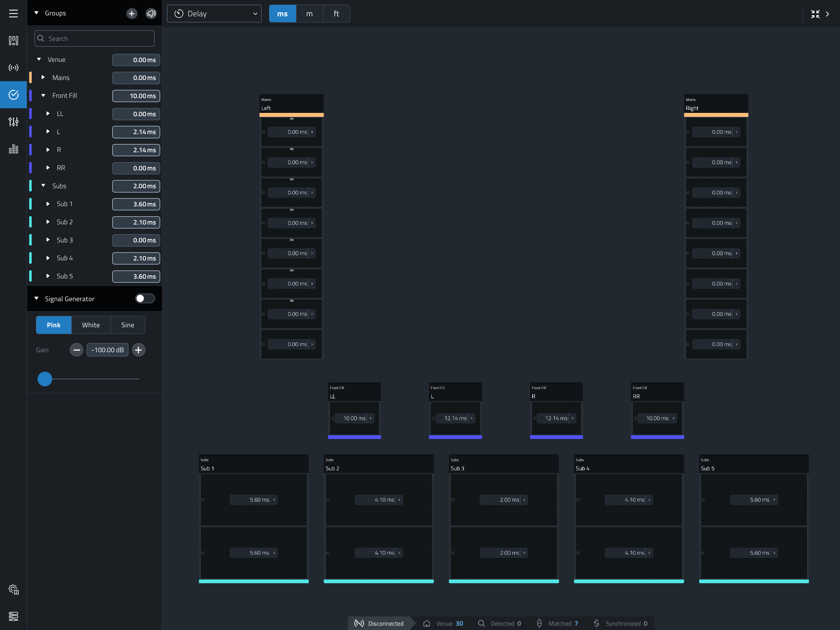Collapse the Subs group
Image resolution: width=840 pixels, height=630 pixels.
(x=43, y=185)
